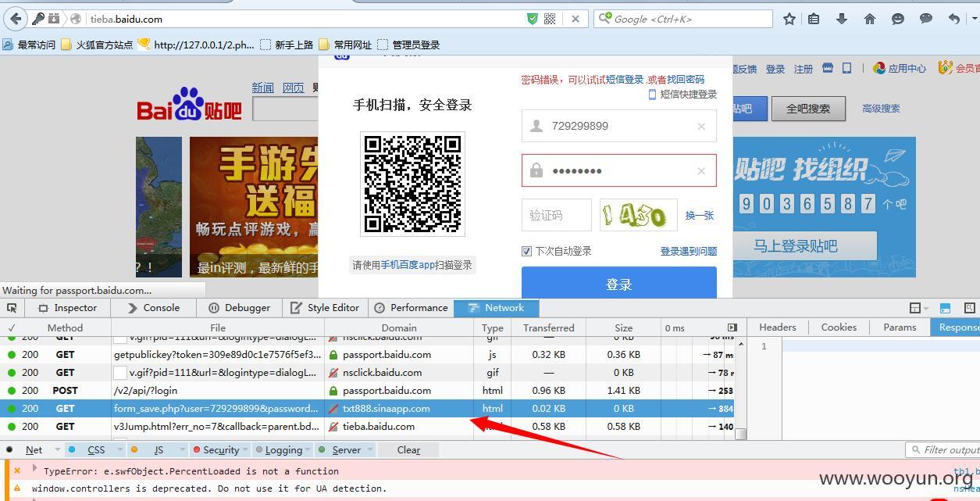Click the chat bubble toolbar icon
This screenshot has width=980, height=501.
click(926, 19)
